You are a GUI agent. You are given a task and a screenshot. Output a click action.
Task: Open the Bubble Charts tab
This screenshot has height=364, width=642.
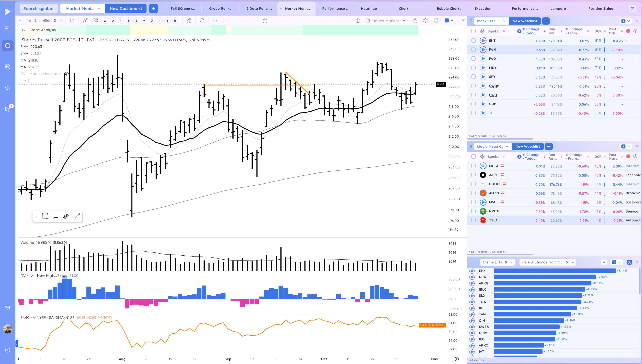click(x=449, y=8)
